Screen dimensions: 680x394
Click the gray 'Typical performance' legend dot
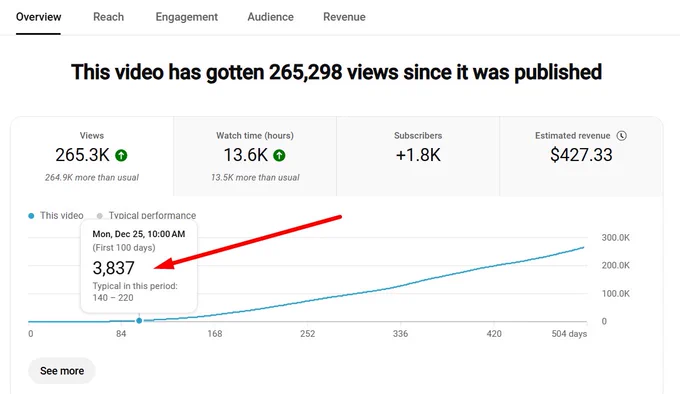click(x=100, y=216)
